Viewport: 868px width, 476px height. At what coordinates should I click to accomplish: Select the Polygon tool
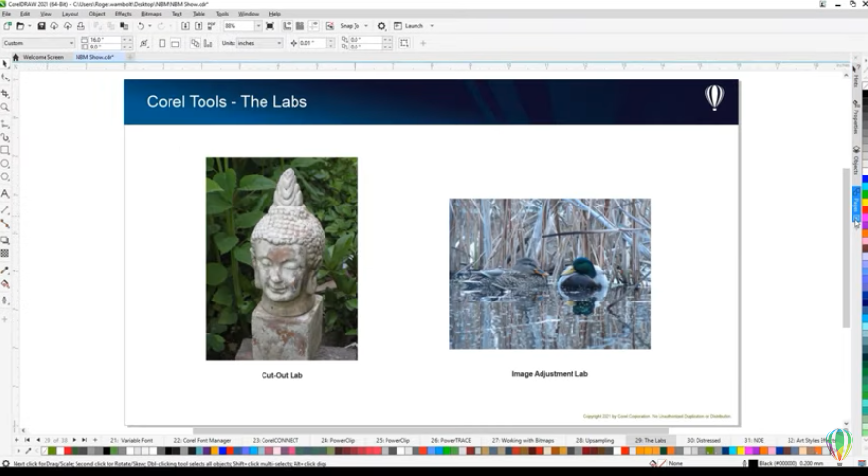click(x=5, y=177)
